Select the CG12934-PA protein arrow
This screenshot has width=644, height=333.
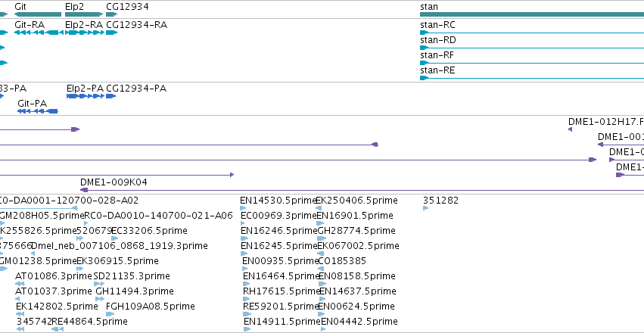pos(111,96)
